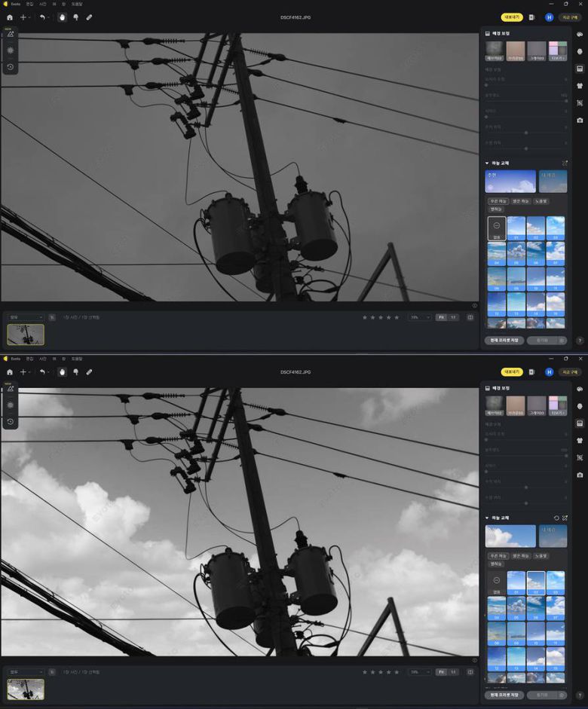Viewport: 588px width, 709px height.
Task: Click the user avatar H icon in upper window
Action: coord(549,17)
